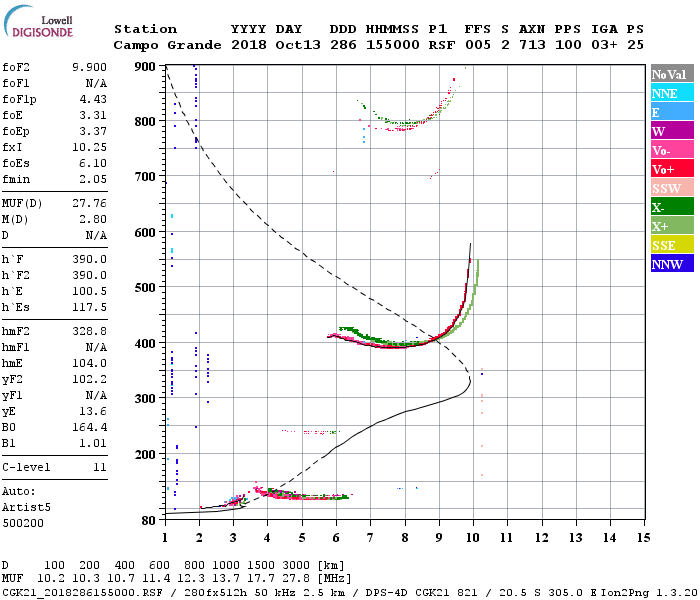
Task: Click the foE value 3.31
Action: pyautogui.click(x=93, y=115)
